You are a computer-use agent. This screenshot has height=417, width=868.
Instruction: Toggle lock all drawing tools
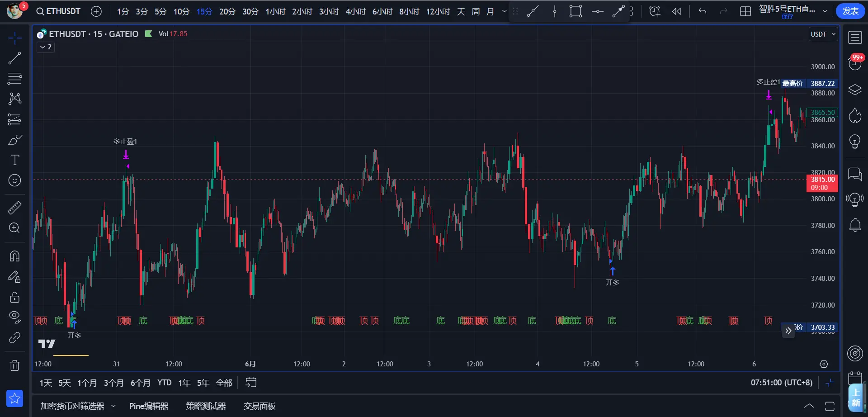(15, 297)
